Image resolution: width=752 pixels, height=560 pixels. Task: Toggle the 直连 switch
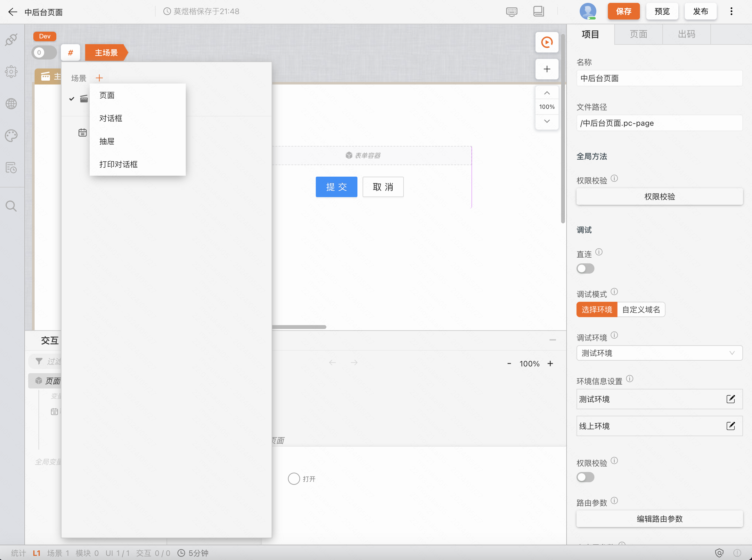[x=585, y=268]
